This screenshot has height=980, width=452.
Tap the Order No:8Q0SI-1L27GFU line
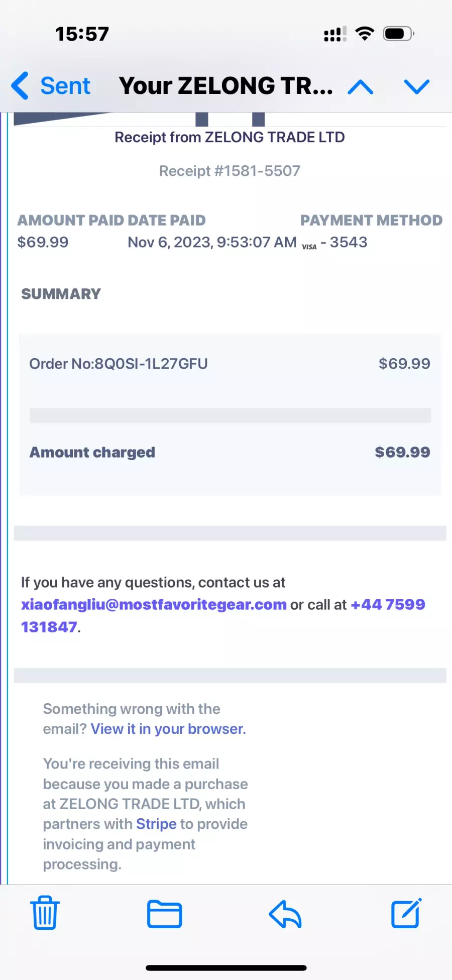coord(119,364)
